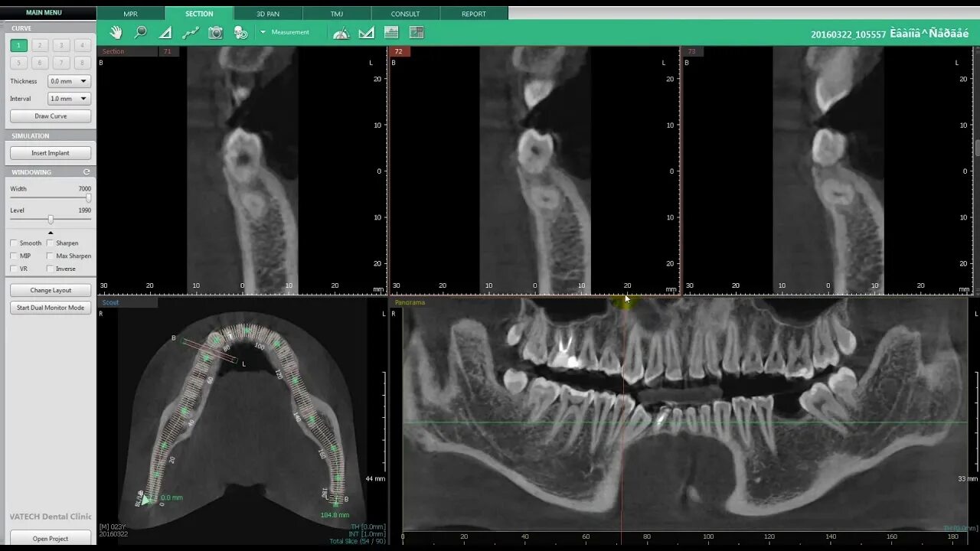Click the yellow slice marker on panorama
The width and height of the screenshot is (980, 551).
(624, 304)
